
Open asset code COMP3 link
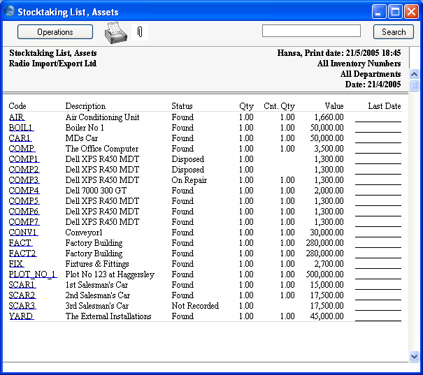pos(24,180)
